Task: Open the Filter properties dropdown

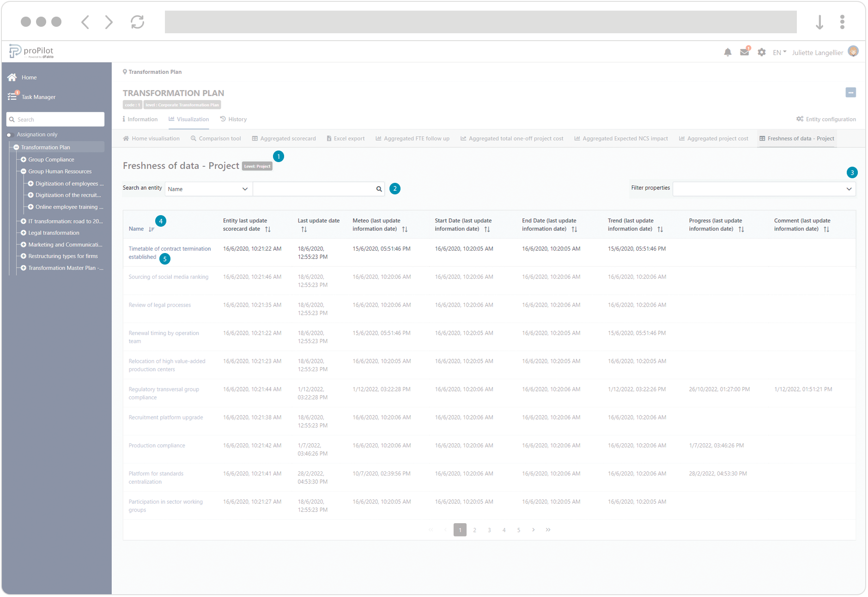Action: [x=764, y=189]
